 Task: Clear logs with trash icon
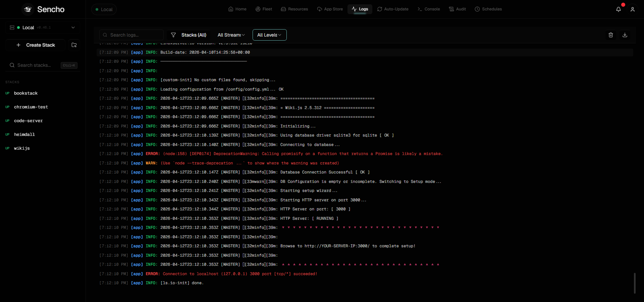(611, 35)
